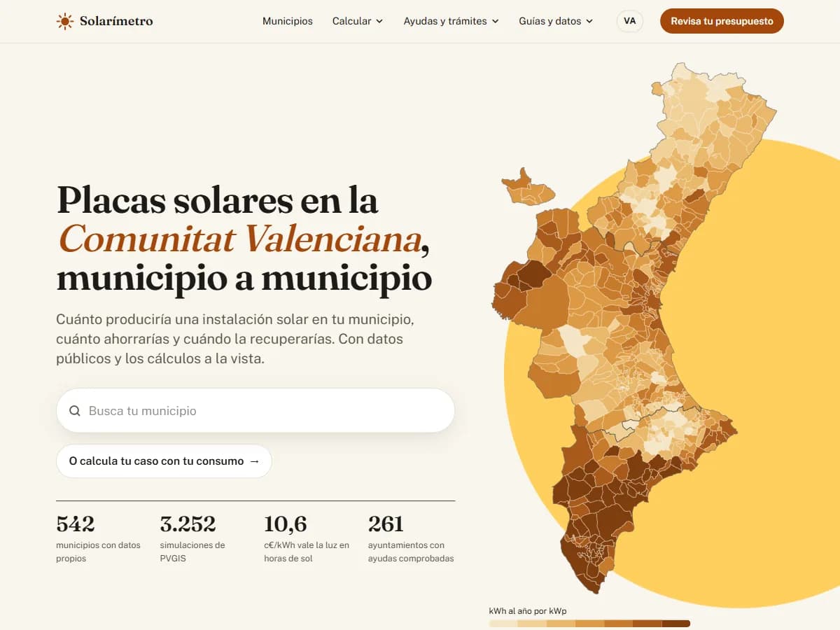Click the search magnifier icon

75,411
